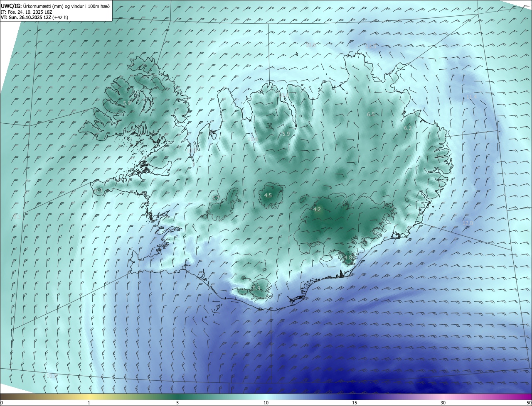Pick the dark green colorbar segment above 5
This screenshot has width=532, height=406.
pos(177,396)
